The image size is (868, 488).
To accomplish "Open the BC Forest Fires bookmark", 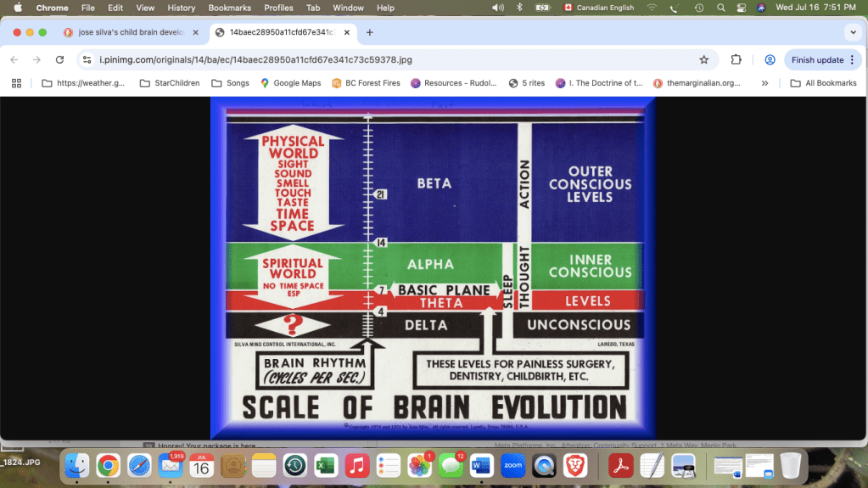I will (x=366, y=83).
